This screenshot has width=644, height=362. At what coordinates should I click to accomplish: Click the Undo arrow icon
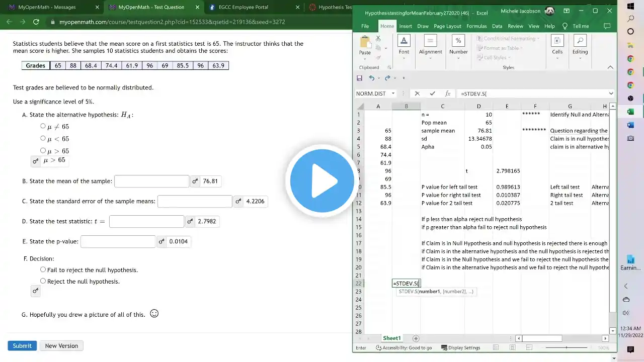pos(371,78)
